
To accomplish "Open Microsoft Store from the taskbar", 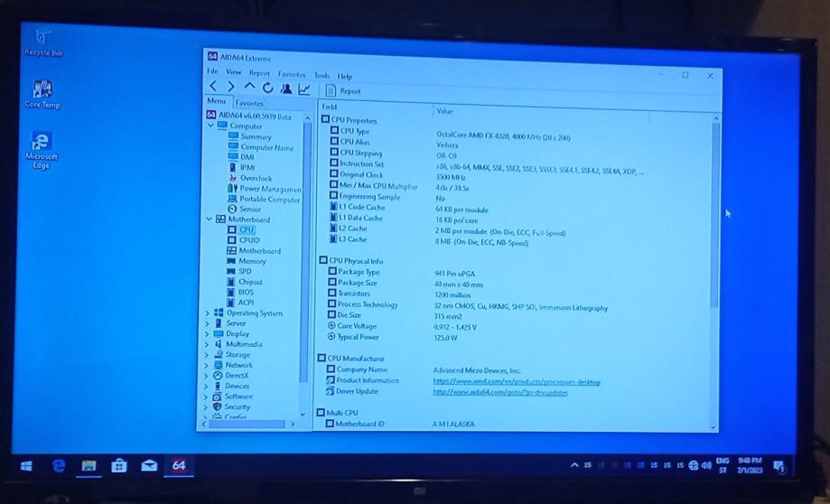I will pos(118,466).
